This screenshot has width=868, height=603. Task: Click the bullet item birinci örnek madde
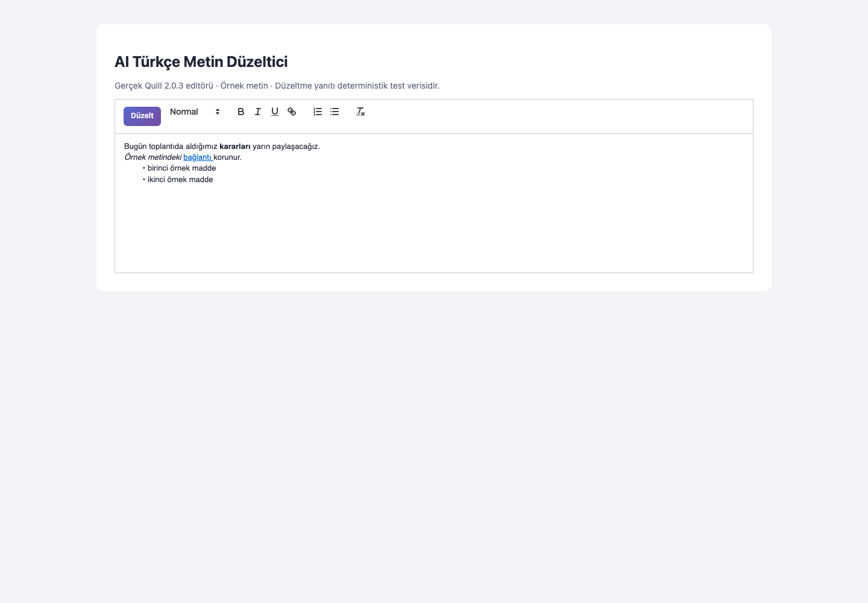click(x=181, y=168)
